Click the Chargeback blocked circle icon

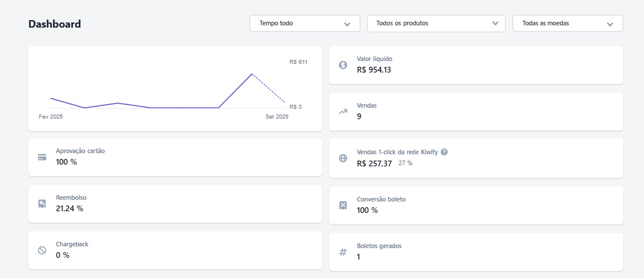[x=42, y=250]
